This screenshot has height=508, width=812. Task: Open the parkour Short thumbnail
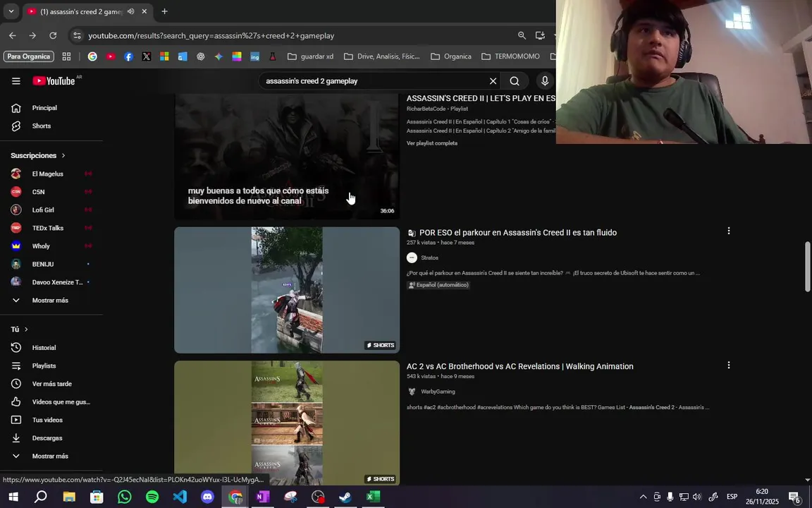pyautogui.click(x=287, y=290)
